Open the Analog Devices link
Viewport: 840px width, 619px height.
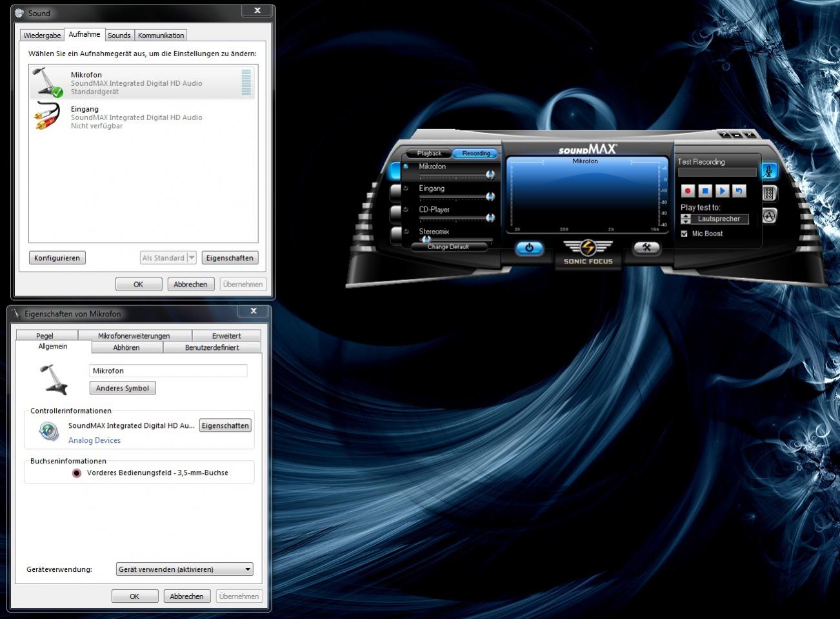click(94, 440)
